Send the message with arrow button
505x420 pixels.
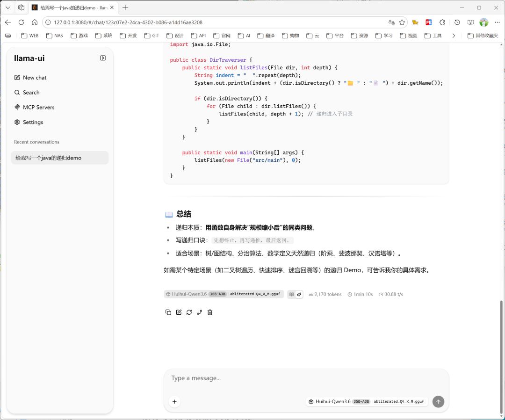pos(438,402)
